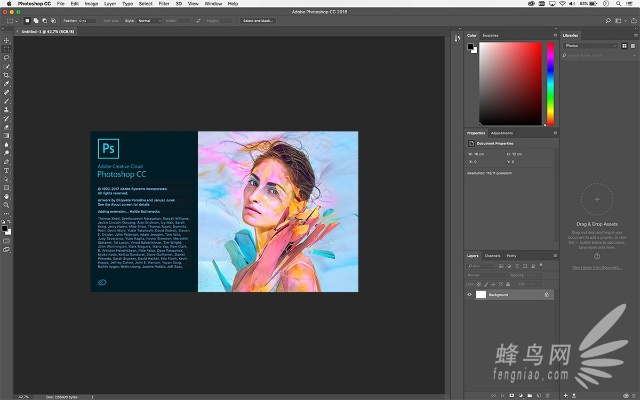
Task: Open the Layers panel options menu
Action: tap(555, 256)
